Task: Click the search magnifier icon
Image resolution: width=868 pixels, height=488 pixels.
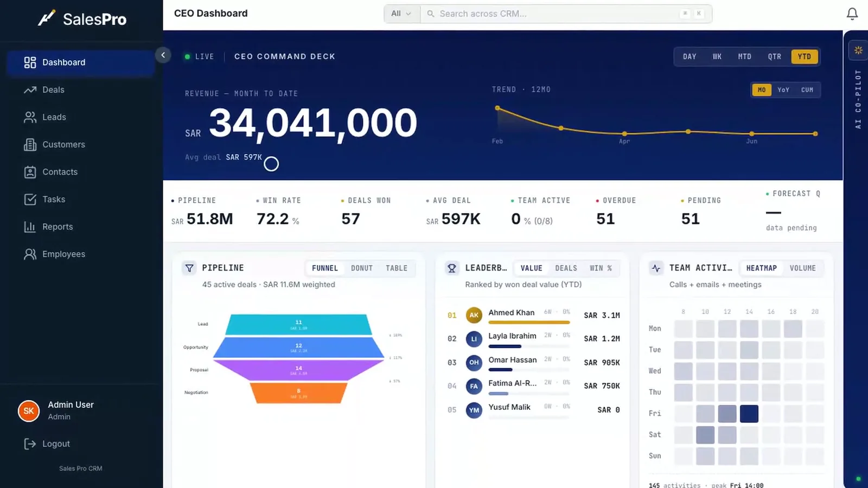Action: pyautogui.click(x=431, y=14)
